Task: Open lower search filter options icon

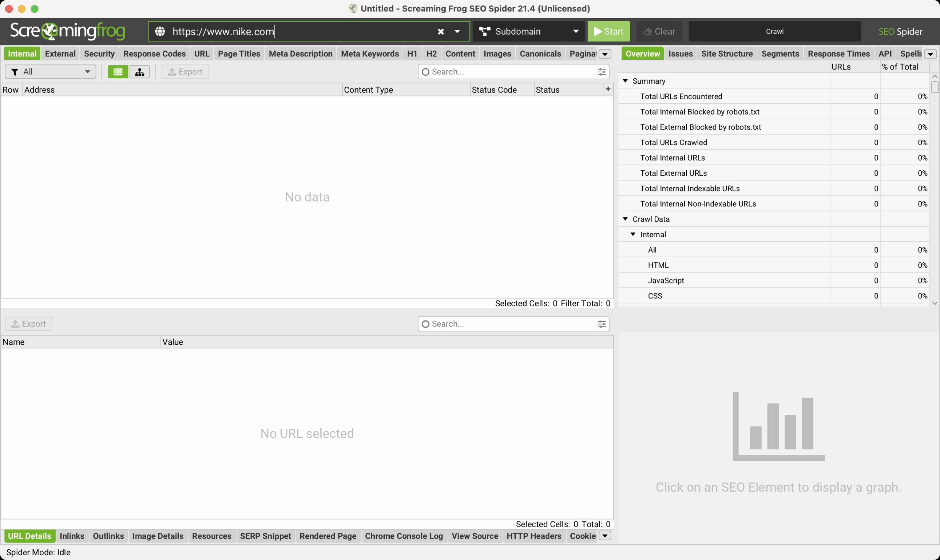Action: click(602, 324)
